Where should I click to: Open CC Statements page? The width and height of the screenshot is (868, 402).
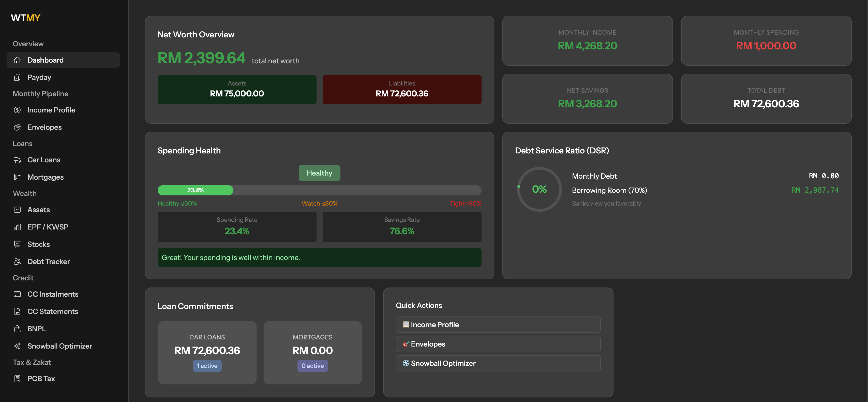click(x=63, y=311)
